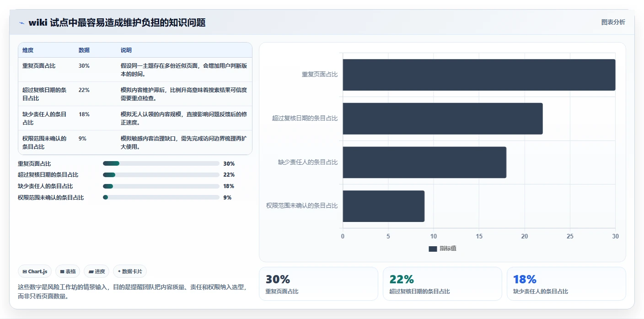Select the 表格 chip
644x319 pixels.
tap(68, 271)
